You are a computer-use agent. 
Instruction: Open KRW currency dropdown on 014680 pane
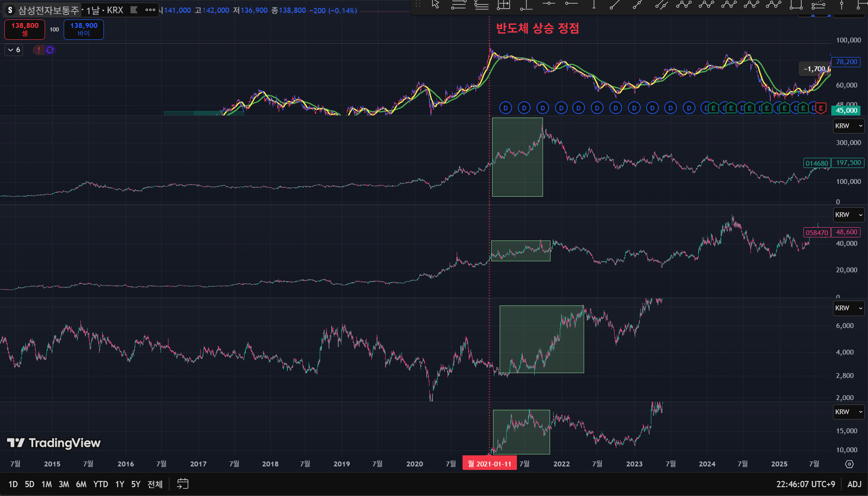pyautogui.click(x=848, y=126)
